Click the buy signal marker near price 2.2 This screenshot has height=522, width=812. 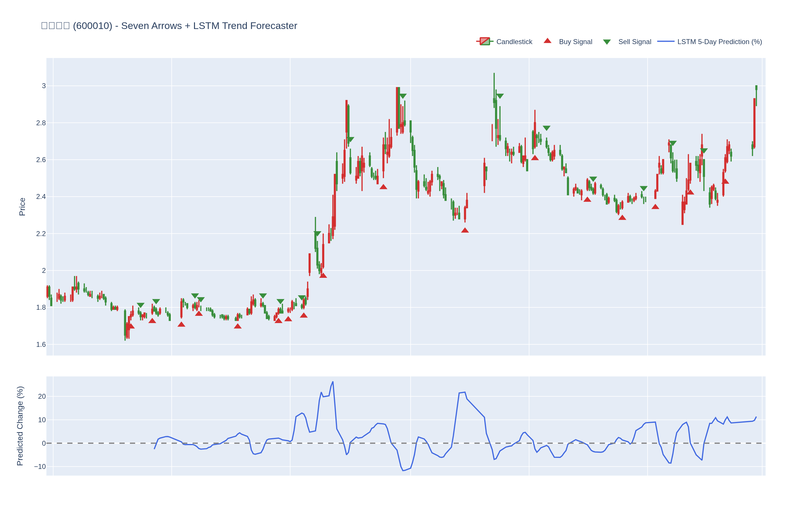(465, 231)
